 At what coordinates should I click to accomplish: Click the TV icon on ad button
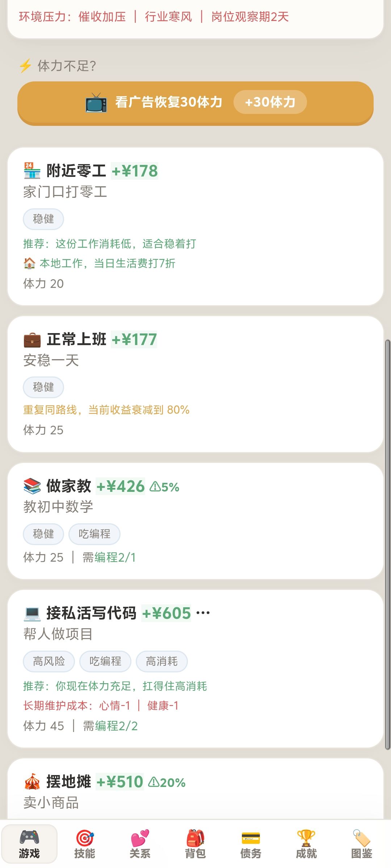point(96,103)
